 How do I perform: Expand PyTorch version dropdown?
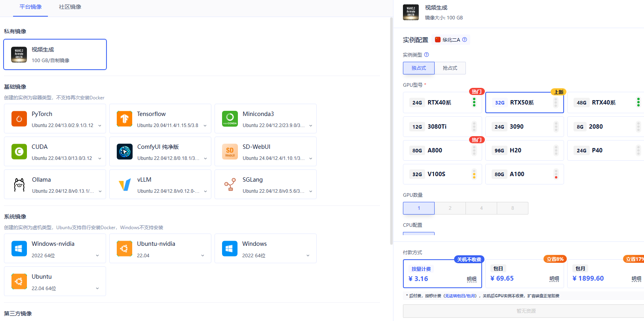pyautogui.click(x=100, y=125)
